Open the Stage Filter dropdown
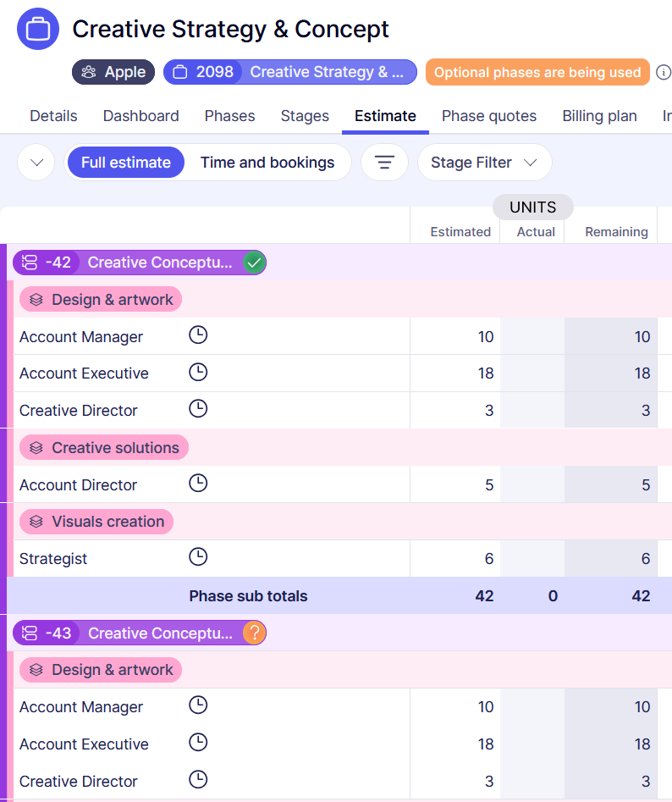This screenshot has width=672, height=802. [484, 163]
